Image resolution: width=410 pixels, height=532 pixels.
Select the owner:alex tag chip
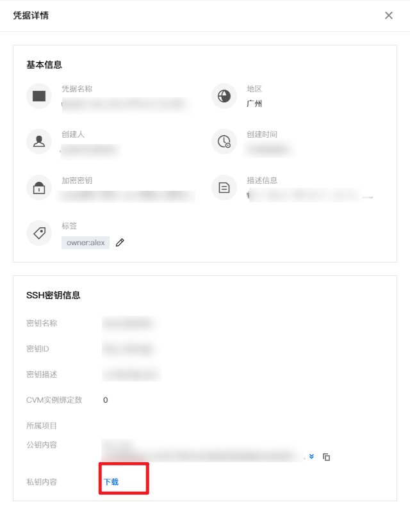coord(86,243)
